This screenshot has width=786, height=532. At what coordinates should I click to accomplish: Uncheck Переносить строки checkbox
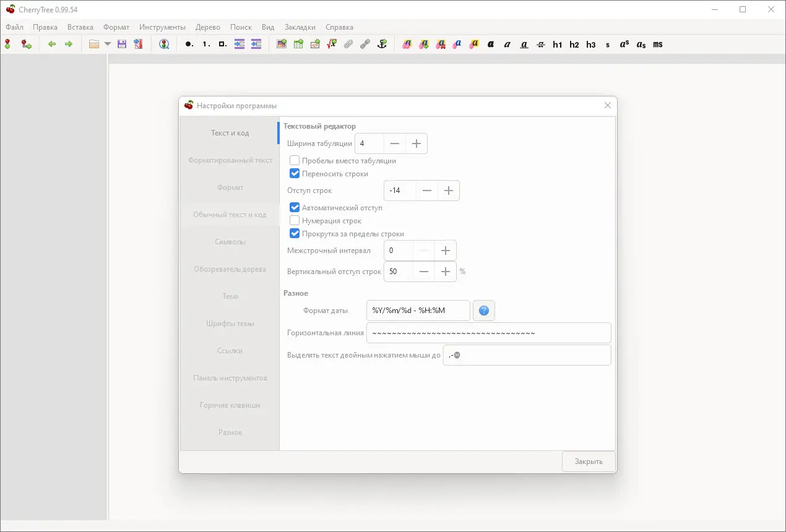[295, 174]
